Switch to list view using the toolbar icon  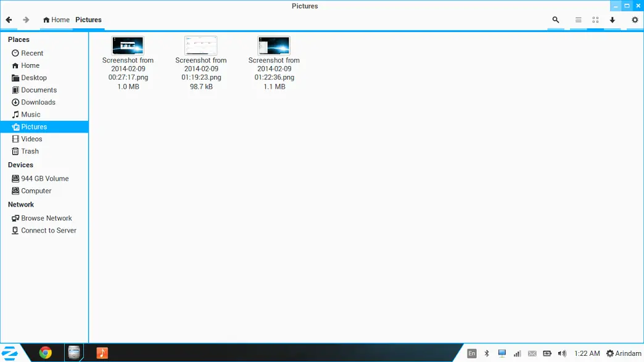tap(578, 20)
